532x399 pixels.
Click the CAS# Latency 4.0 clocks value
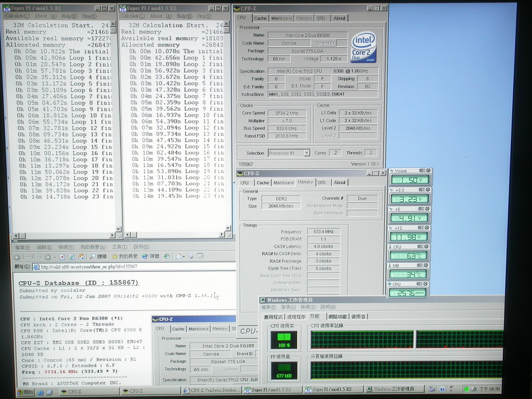click(323, 246)
